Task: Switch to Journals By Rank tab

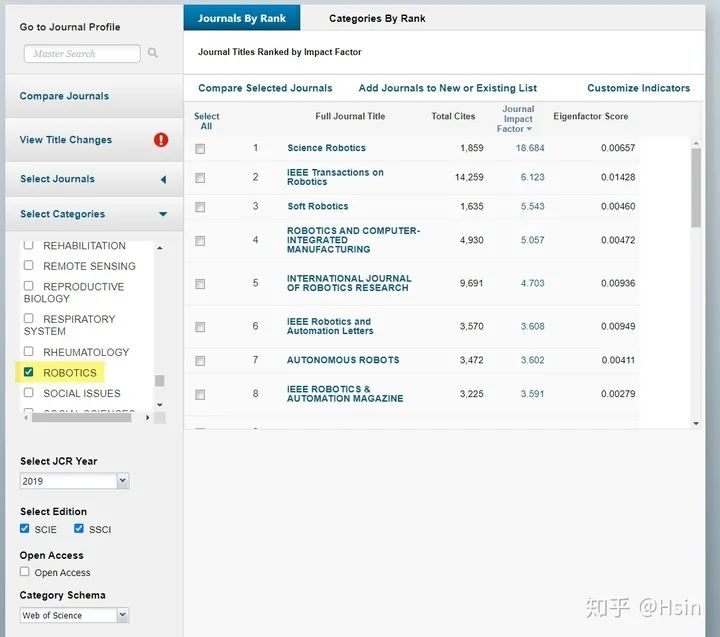Action: (x=242, y=18)
